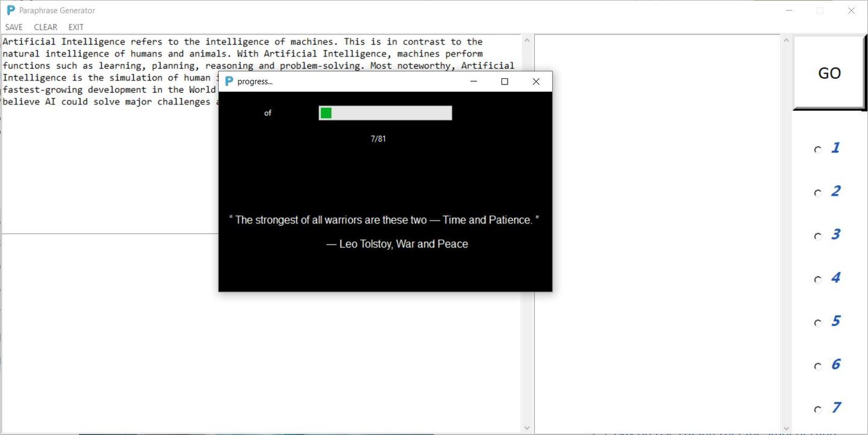The height and width of the screenshot is (435, 868).
Task: Click input pane's scroll down arrow
Action: click(527, 428)
